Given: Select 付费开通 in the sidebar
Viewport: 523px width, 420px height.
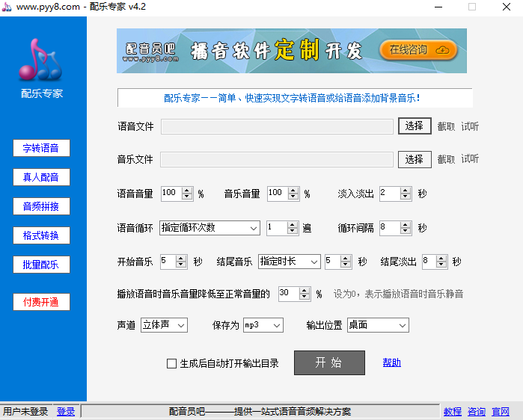Looking at the screenshot, I should 41,302.
